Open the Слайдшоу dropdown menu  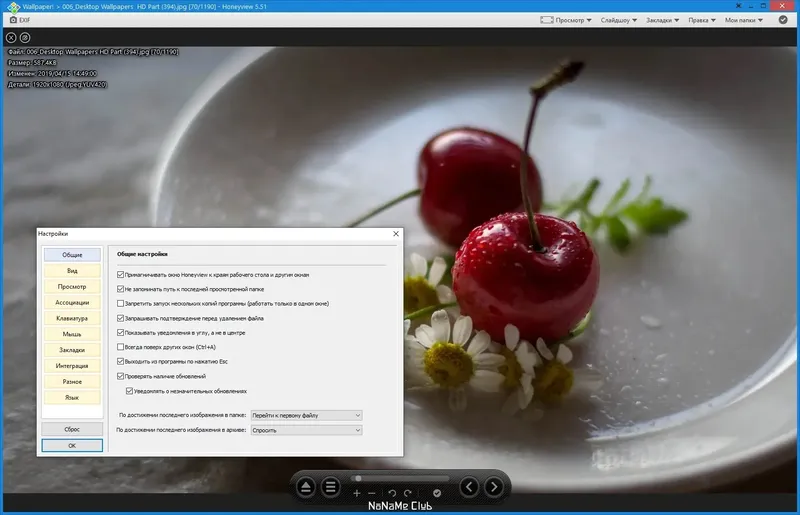pos(618,20)
